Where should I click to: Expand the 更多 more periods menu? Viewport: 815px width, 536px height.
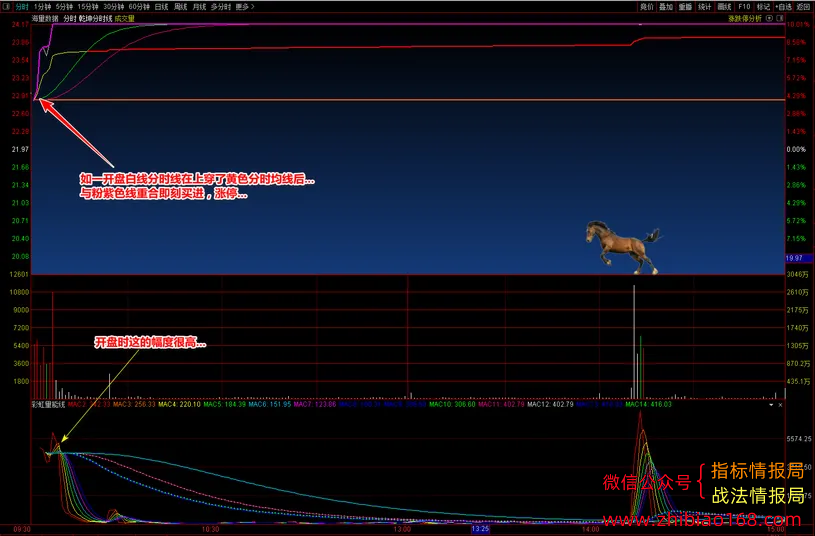click(244, 7)
